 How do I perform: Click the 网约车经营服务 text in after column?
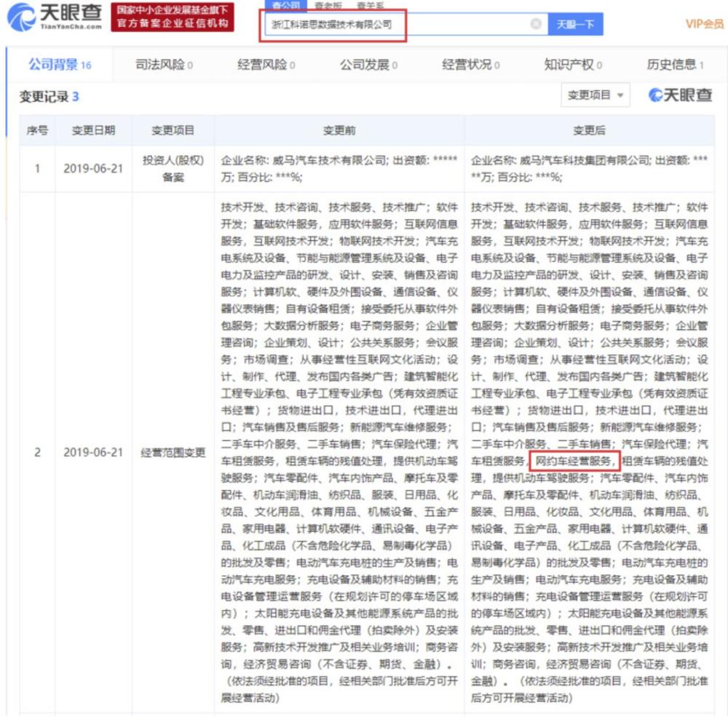(575, 461)
